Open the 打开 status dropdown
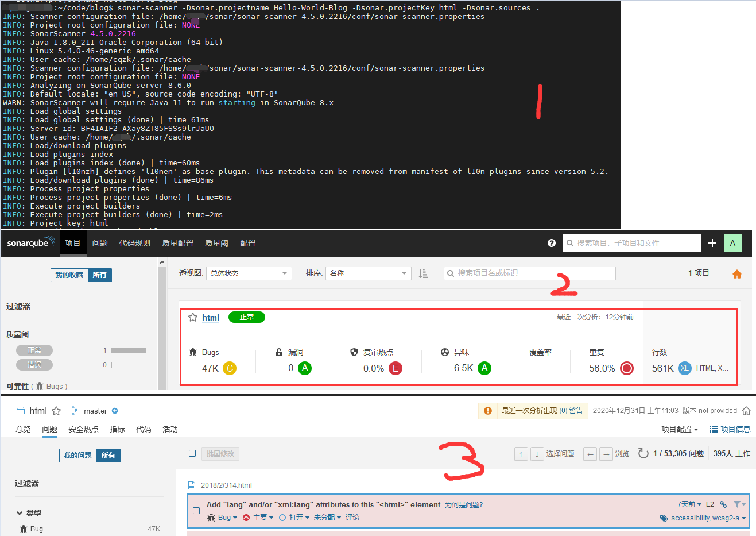756x536 pixels. click(294, 518)
